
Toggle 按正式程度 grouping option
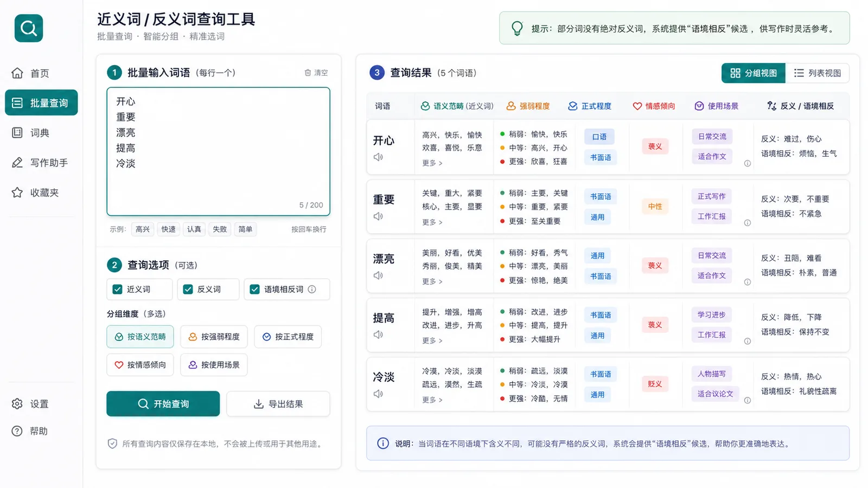[288, 337]
